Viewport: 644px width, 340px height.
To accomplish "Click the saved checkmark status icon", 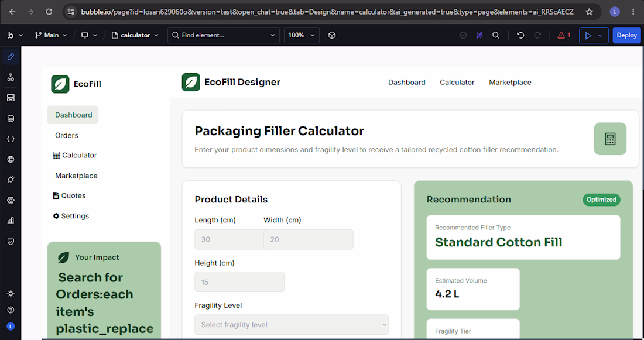I will tap(463, 35).
